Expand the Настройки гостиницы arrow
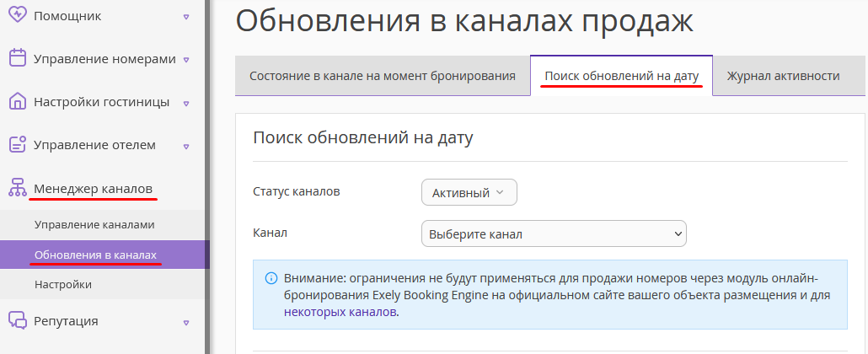Viewport: 868px width, 354px height. click(x=186, y=103)
